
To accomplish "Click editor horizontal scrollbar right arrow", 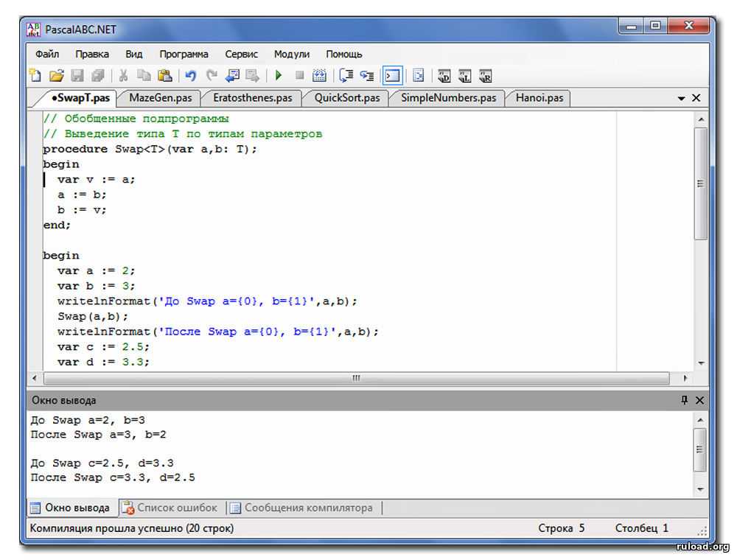I will 685,378.
